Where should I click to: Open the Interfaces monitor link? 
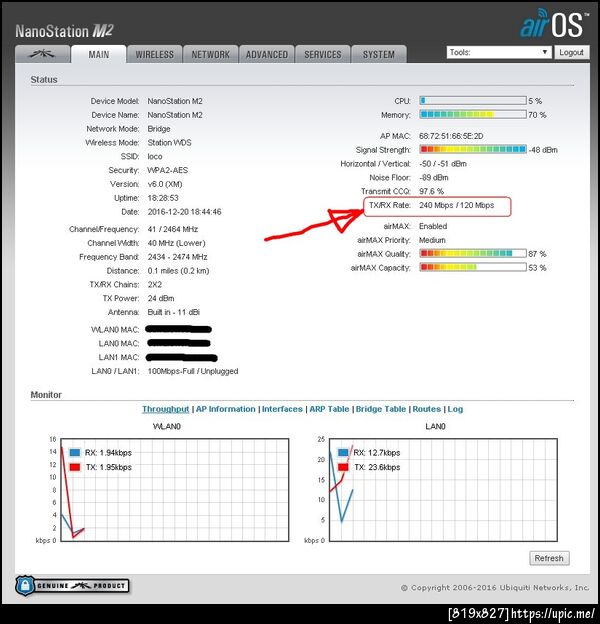(282, 409)
